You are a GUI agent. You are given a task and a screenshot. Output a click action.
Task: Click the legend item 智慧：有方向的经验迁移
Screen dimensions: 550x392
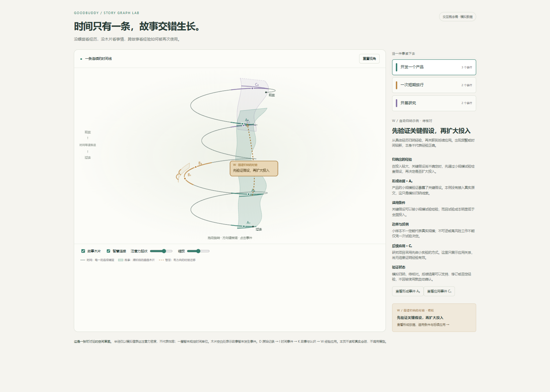(177, 260)
